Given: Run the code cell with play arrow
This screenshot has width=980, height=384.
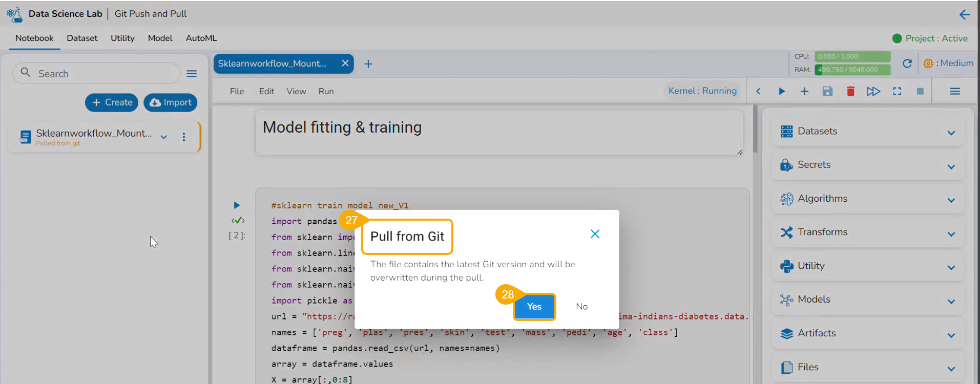Looking at the screenshot, I should 237,205.
